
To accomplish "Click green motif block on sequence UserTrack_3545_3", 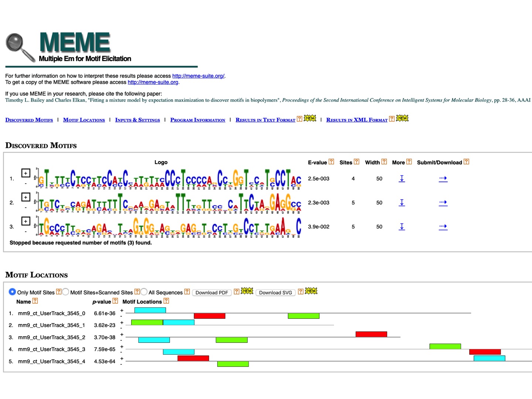I will coord(445,346).
